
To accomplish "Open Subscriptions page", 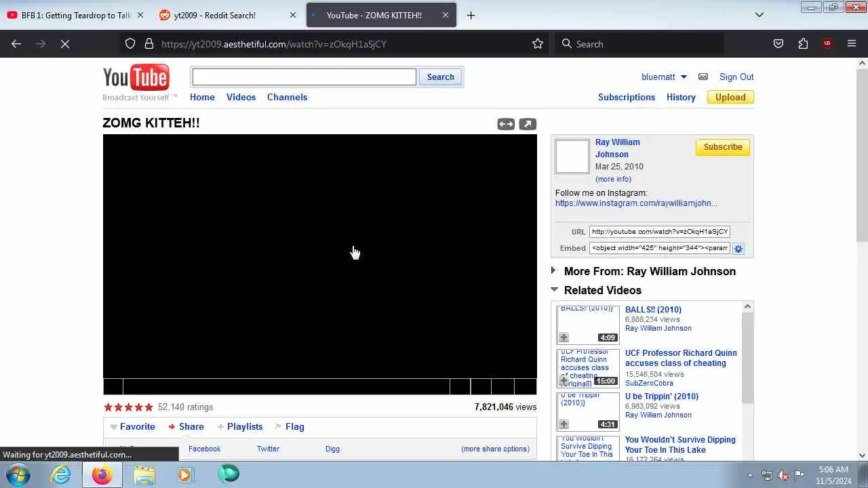I will coord(627,97).
